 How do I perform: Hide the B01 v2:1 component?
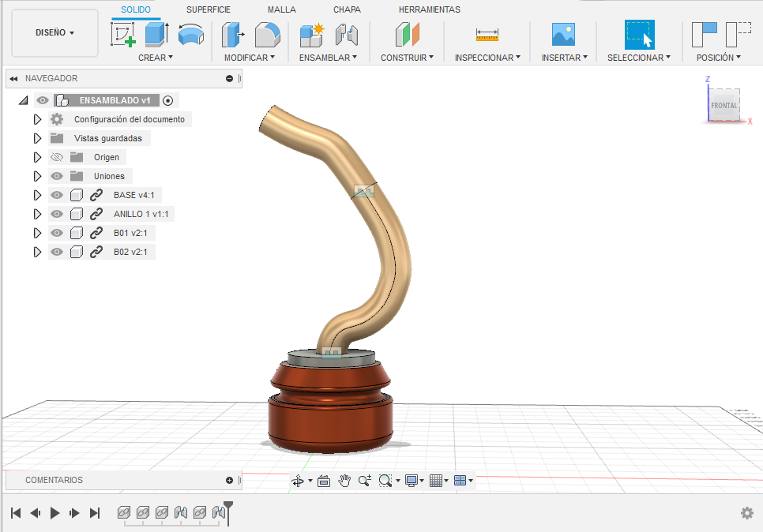57,233
